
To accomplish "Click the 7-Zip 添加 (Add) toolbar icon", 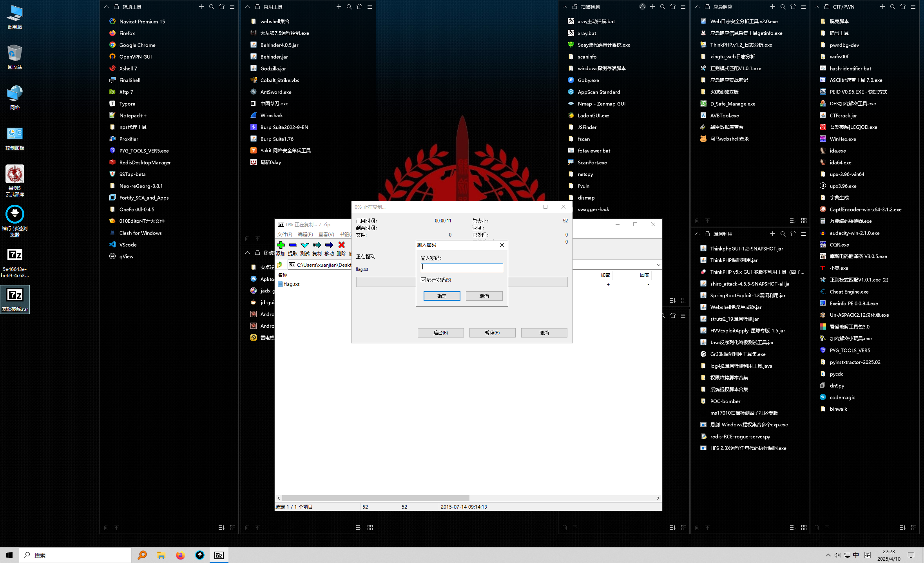I will (281, 245).
